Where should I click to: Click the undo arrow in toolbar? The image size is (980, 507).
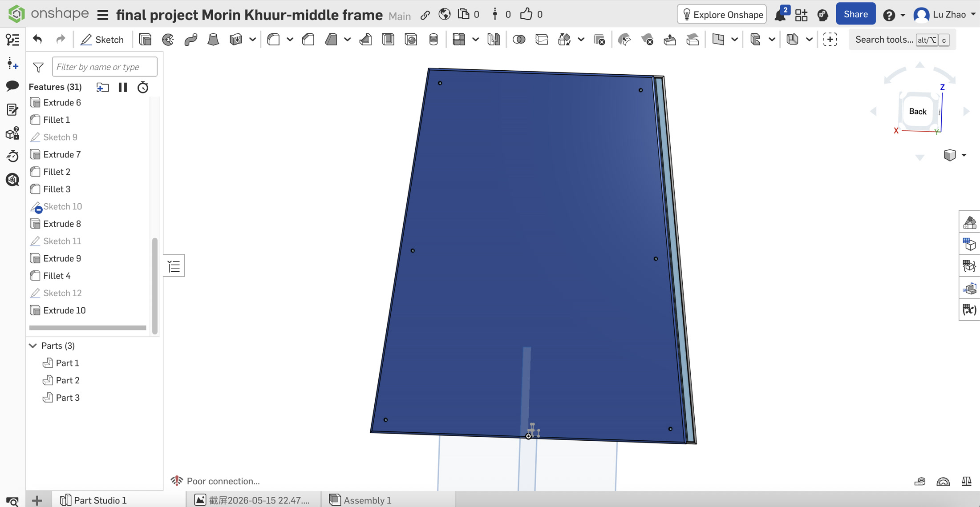coord(37,39)
